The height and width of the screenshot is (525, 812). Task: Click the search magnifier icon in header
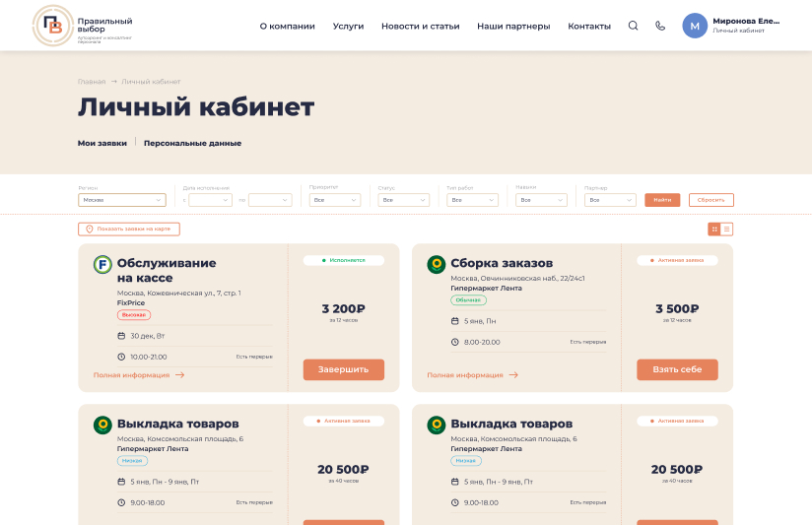pyautogui.click(x=633, y=26)
